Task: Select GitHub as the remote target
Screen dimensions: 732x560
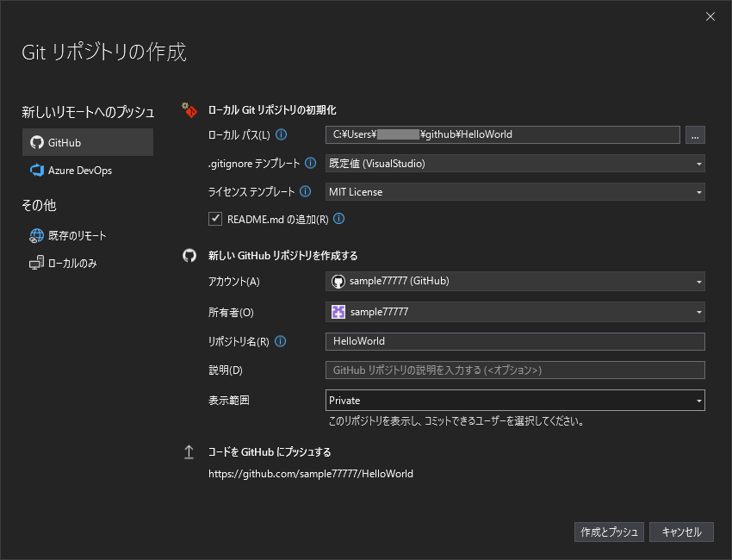Action: [x=88, y=142]
